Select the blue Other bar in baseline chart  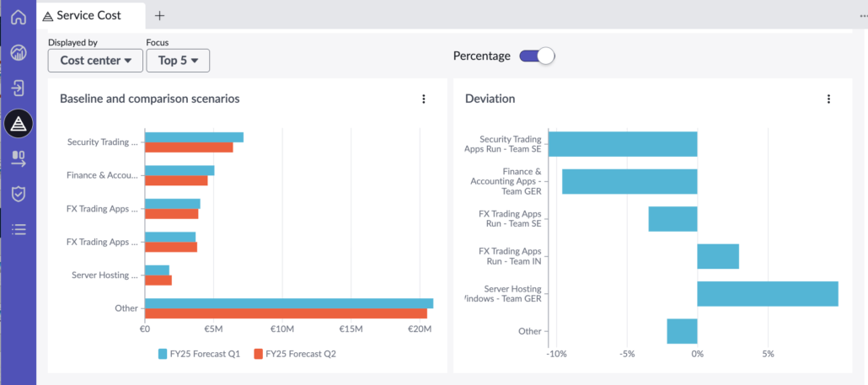click(288, 303)
